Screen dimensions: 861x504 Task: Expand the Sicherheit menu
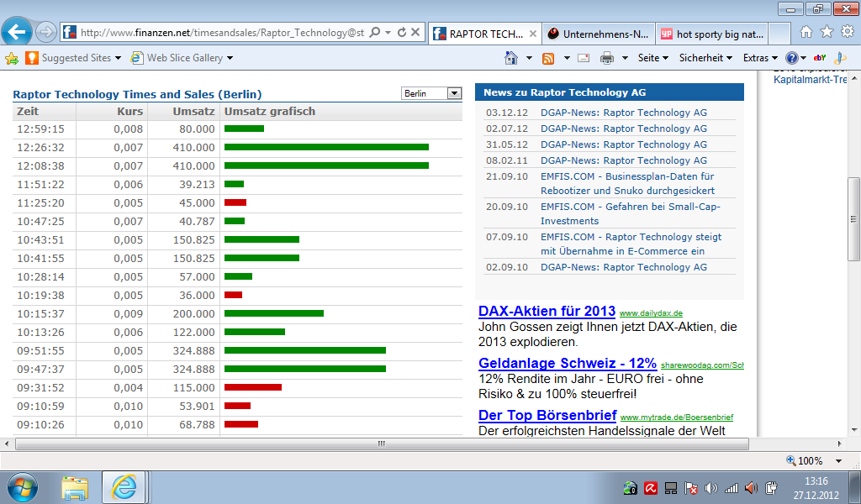click(x=706, y=58)
